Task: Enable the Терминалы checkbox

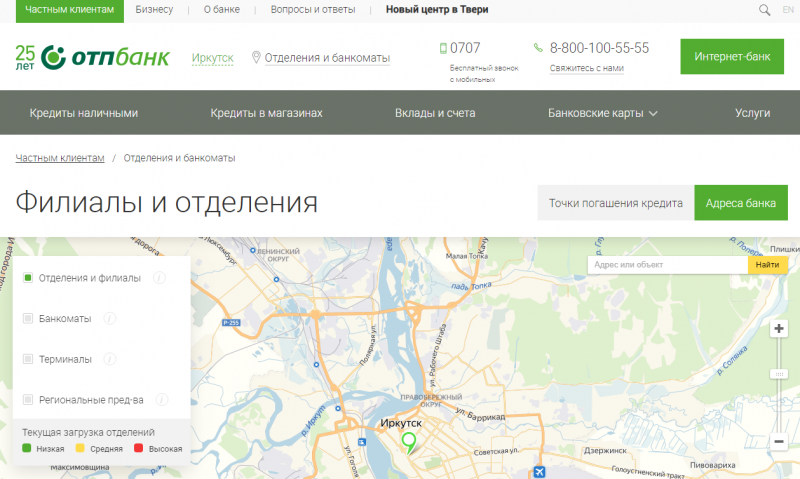Action: coord(28,358)
